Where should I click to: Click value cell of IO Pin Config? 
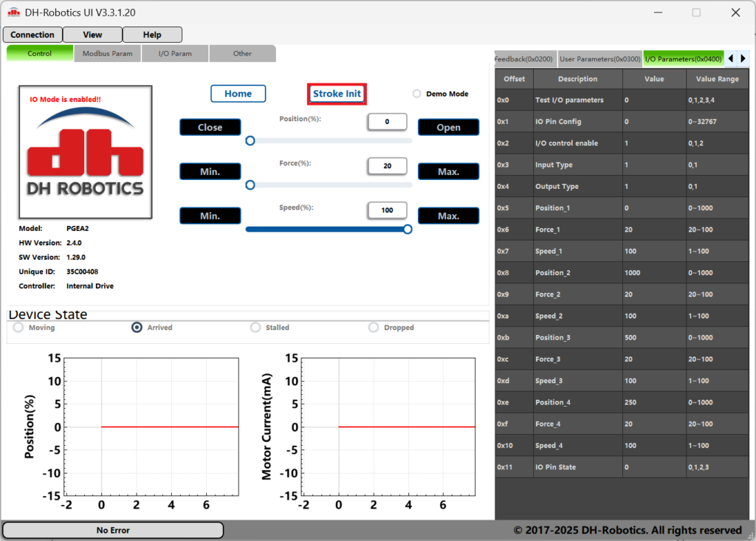point(654,122)
